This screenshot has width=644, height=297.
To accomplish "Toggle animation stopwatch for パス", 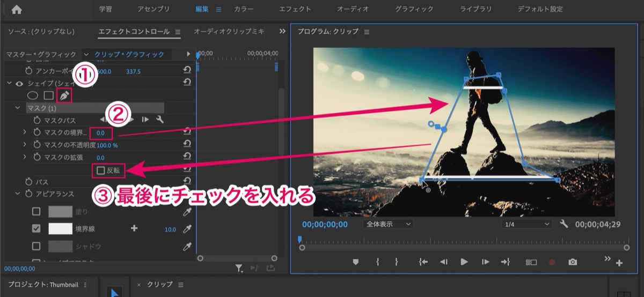I will pos(29,182).
